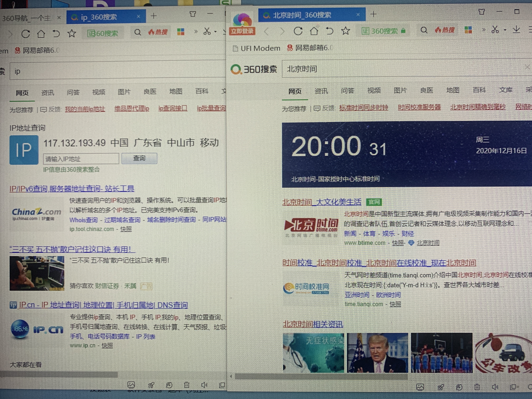This screenshot has height=399, width=532.
Task: Click the refresh icon in right browser
Action: click(x=298, y=31)
